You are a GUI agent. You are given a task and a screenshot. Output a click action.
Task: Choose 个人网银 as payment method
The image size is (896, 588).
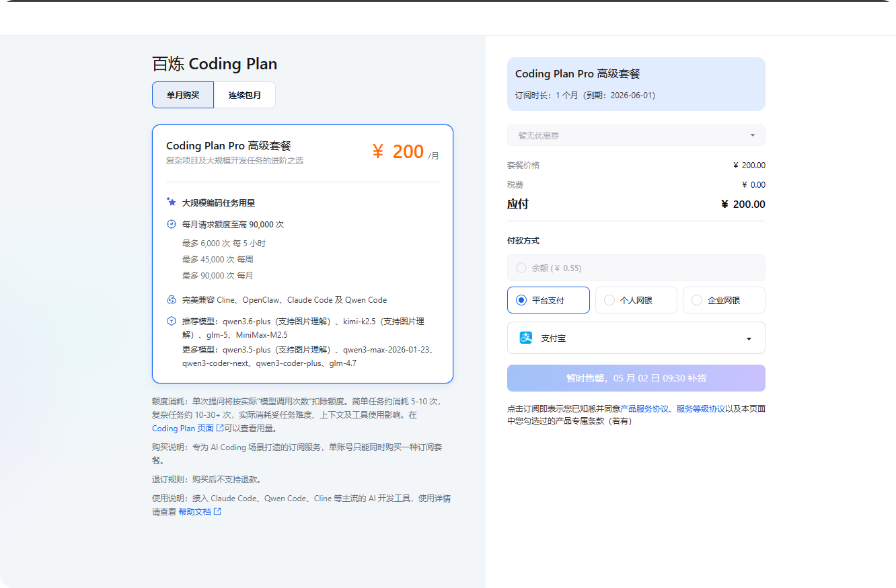tap(636, 300)
